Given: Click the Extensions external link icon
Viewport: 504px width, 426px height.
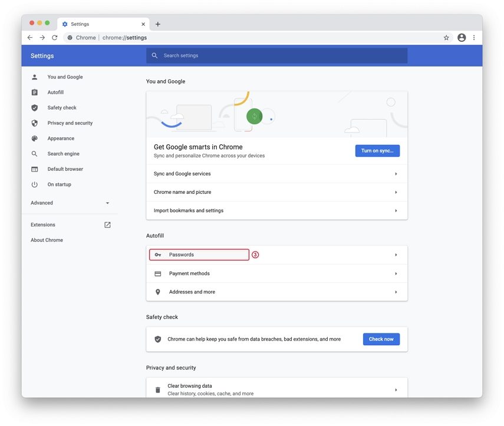Looking at the screenshot, I should tap(107, 224).
